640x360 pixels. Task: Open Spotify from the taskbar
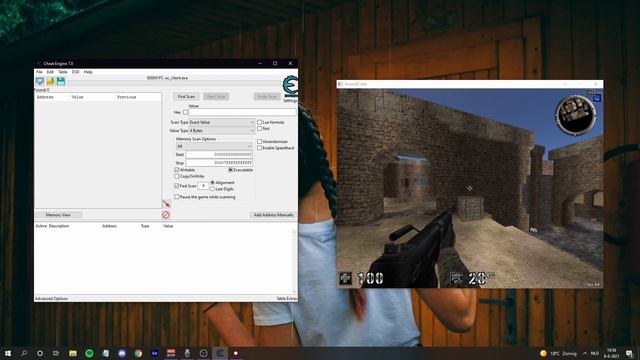coord(89,353)
